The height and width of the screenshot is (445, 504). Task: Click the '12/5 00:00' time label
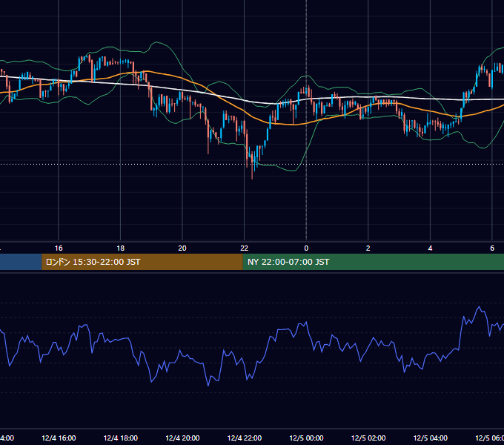[306, 438]
